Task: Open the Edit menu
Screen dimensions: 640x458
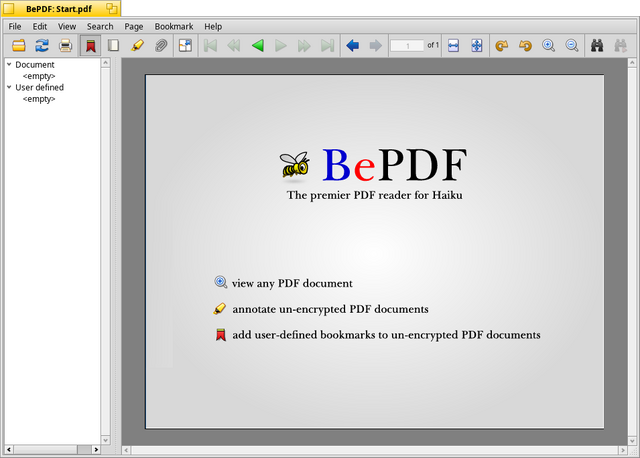Action: (x=40, y=27)
